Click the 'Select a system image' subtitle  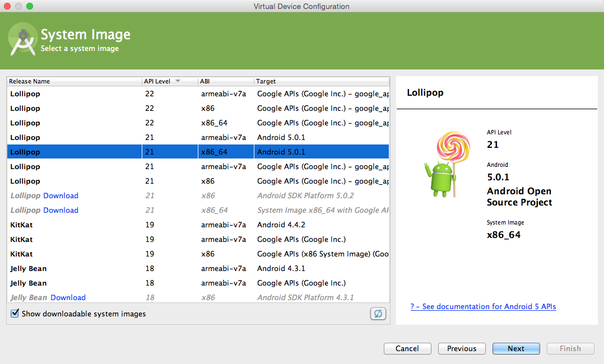pos(80,49)
